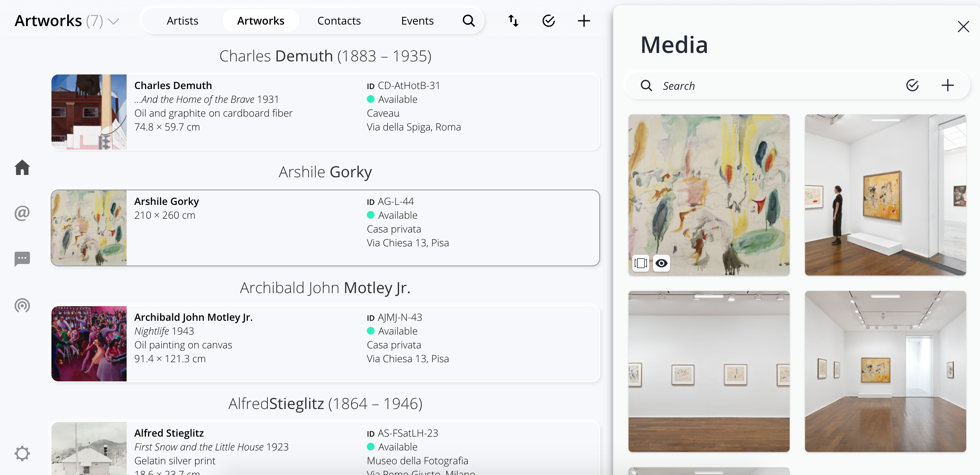Click carousel icon on Gorky media thumbnail
The image size is (980, 475).
(x=641, y=263)
